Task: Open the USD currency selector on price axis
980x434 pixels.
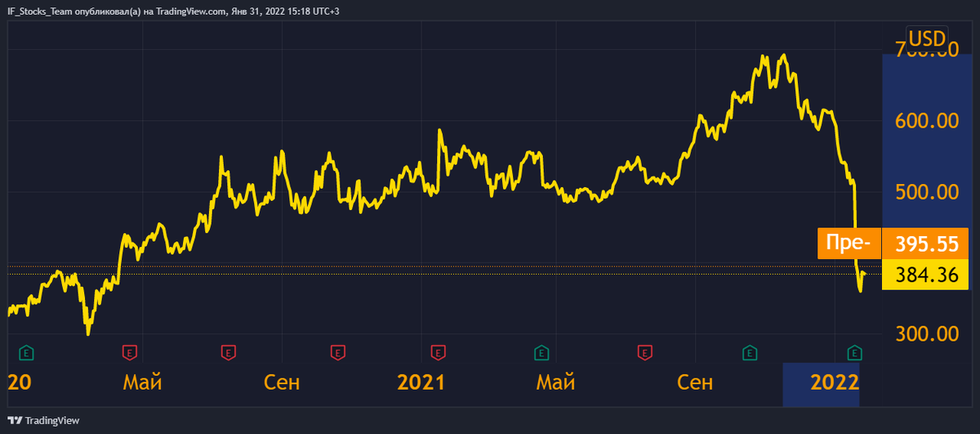Action: 926,38
